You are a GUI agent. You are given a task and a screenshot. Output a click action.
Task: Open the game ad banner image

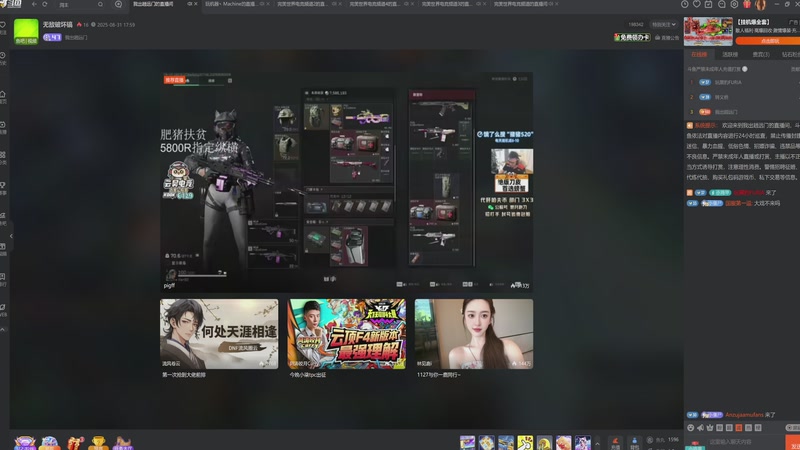[x=708, y=32]
